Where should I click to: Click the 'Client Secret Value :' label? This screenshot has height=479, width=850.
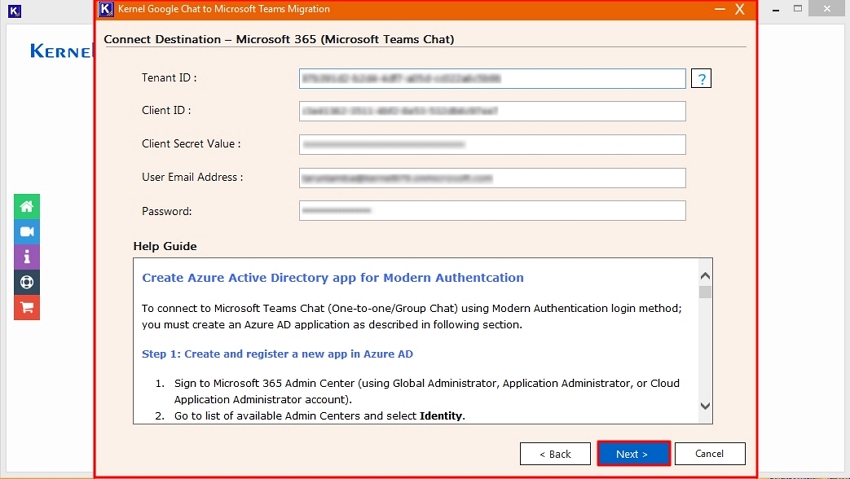(191, 144)
